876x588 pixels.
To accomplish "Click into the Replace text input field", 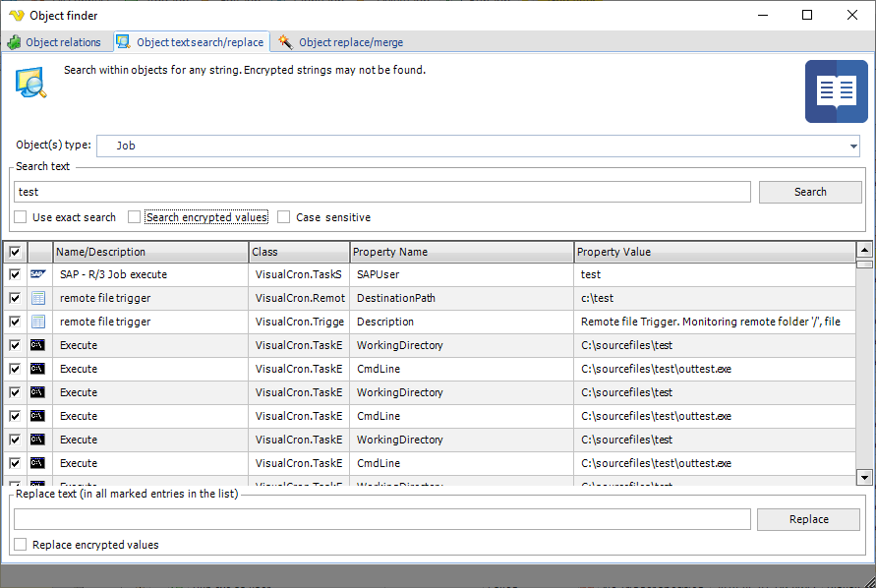I will coord(382,519).
